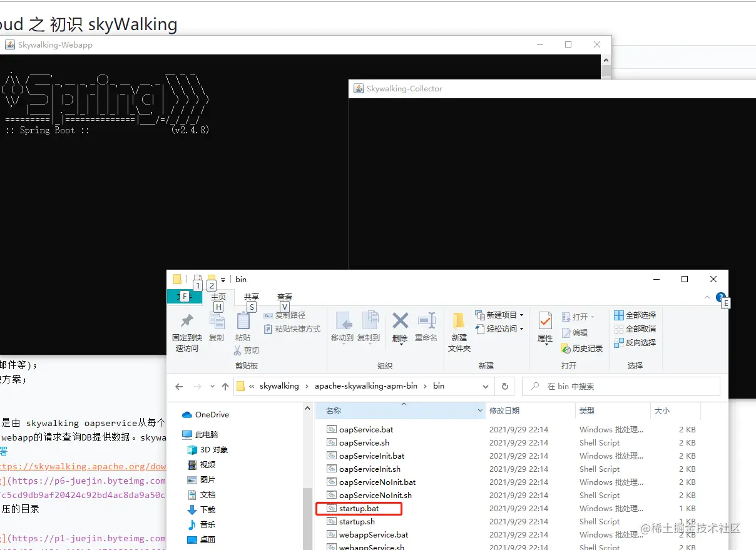
Task: Open Explorer help question mark icon
Action: tap(720, 297)
